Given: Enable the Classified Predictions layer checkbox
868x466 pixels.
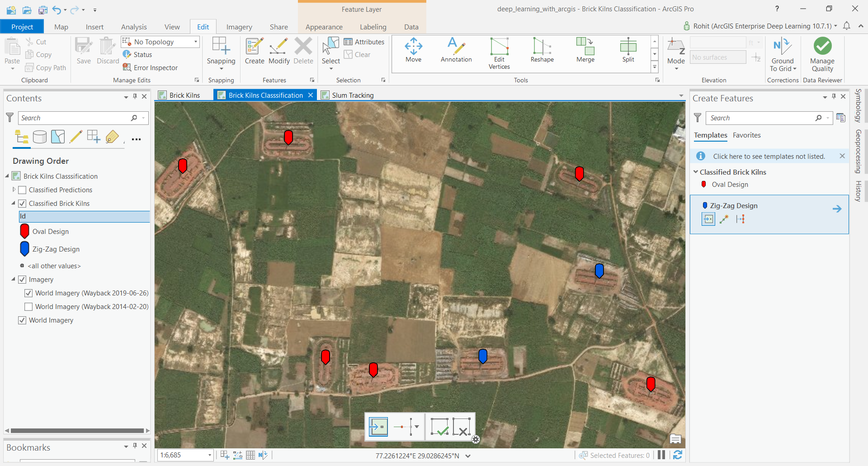Looking at the screenshot, I should tap(22, 190).
